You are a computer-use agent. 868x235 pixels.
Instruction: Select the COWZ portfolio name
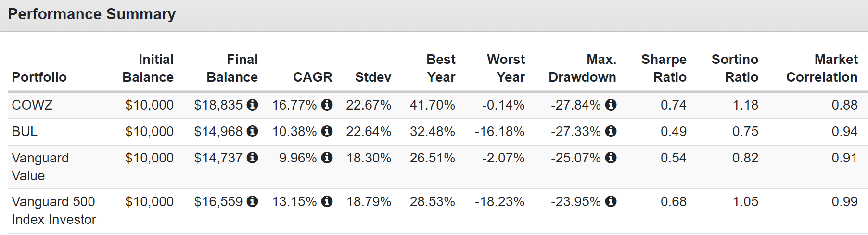(x=32, y=105)
